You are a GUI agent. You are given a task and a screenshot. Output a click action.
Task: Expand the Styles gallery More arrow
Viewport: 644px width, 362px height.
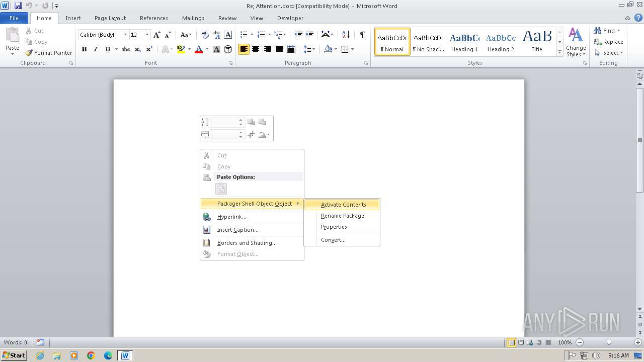[x=559, y=53]
